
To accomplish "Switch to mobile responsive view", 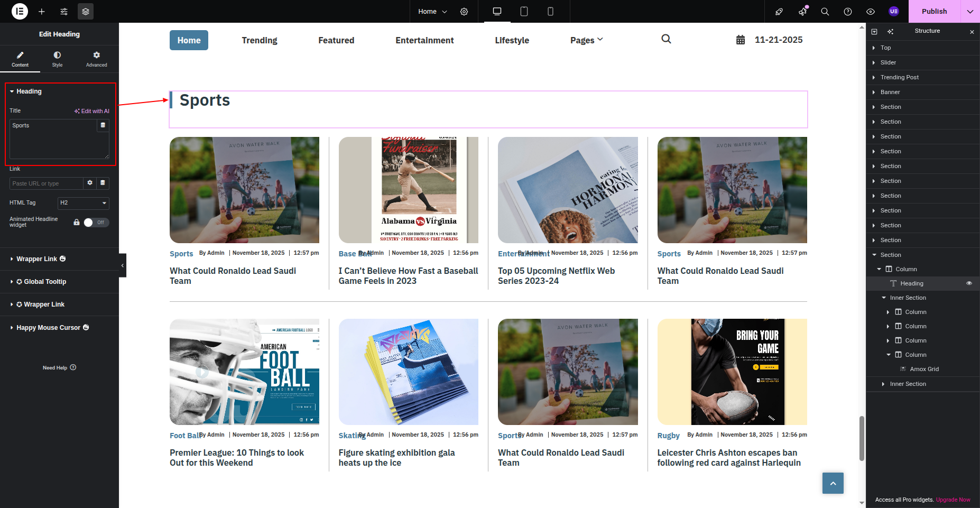I will pos(550,11).
